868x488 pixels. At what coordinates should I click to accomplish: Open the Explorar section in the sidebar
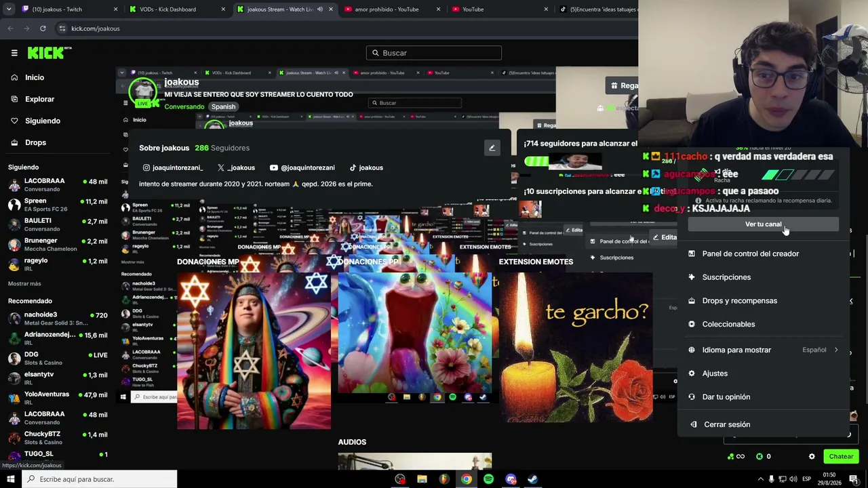pyautogui.click(x=39, y=99)
